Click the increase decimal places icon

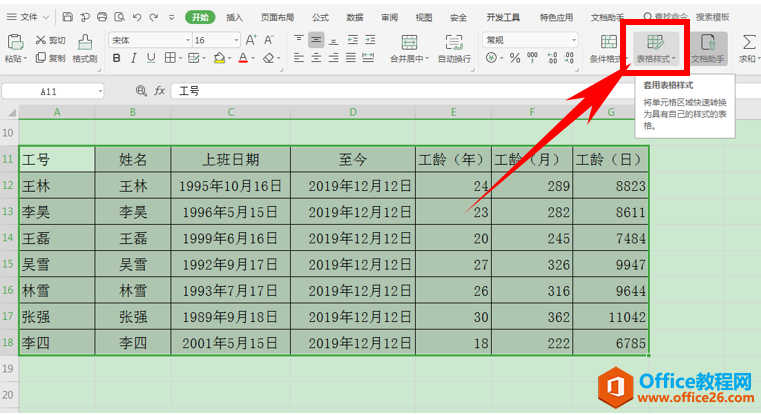pos(552,58)
